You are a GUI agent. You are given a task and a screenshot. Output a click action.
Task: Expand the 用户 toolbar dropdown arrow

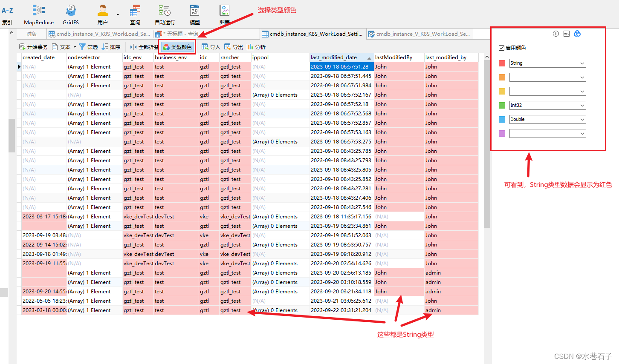coord(118,15)
